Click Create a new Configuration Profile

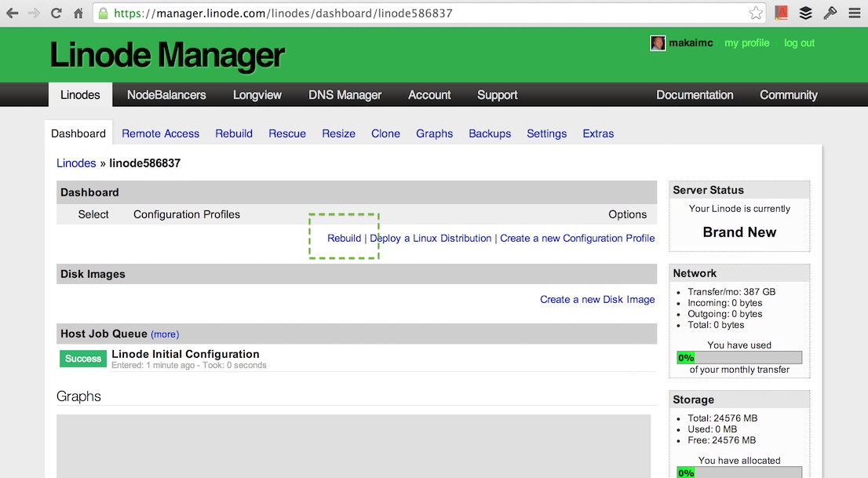pos(578,238)
